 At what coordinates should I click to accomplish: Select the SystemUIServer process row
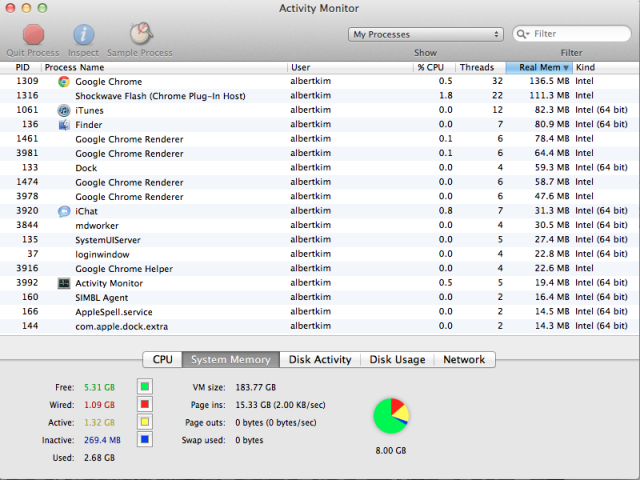[320, 240]
